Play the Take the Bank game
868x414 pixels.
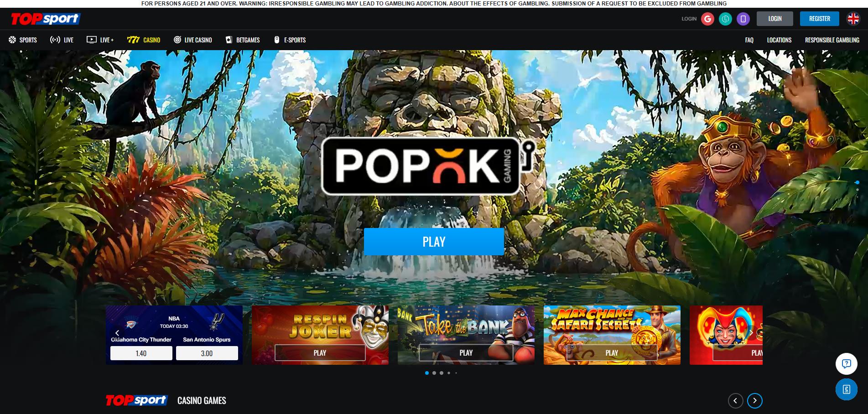(x=466, y=353)
